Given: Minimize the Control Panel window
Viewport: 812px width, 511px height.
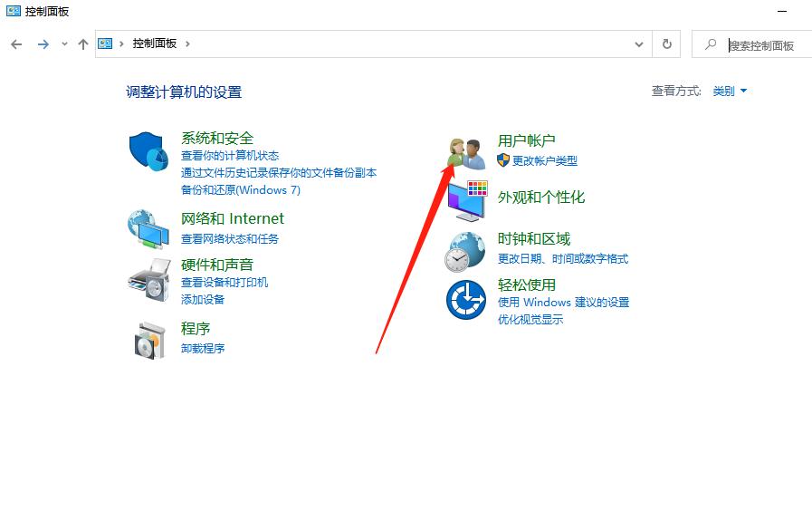Looking at the screenshot, I should (x=782, y=12).
